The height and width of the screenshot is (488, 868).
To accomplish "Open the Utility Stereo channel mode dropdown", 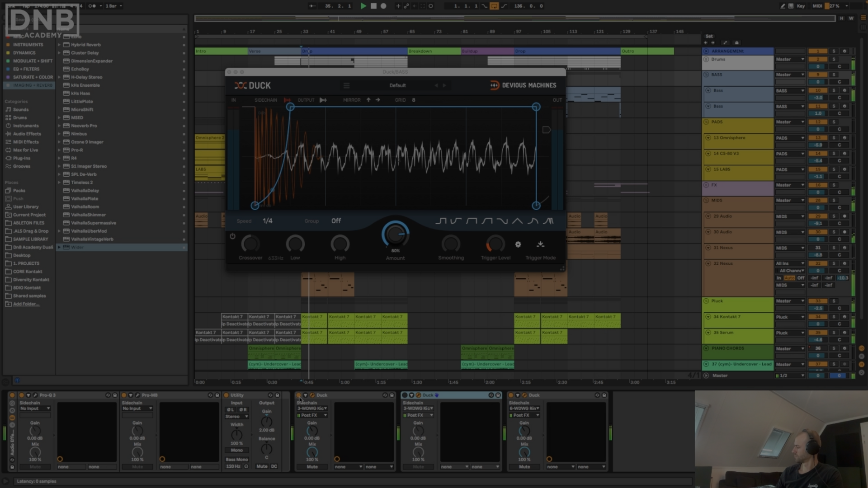I will pyautogui.click(x=237, y=417).
